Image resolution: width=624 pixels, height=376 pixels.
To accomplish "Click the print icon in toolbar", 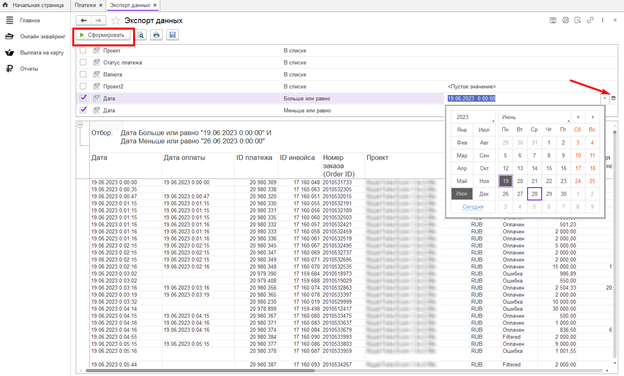I will click(x=156, y=35).
